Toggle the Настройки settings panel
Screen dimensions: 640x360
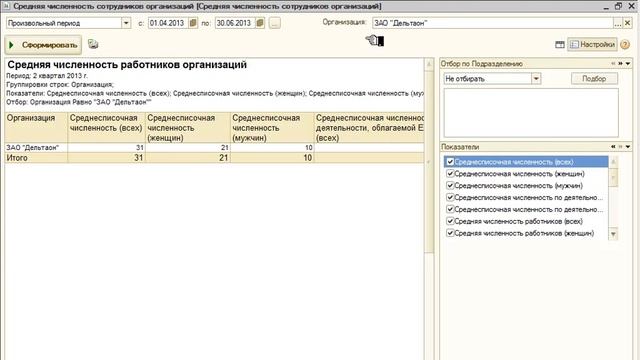(x=592, y=44)
